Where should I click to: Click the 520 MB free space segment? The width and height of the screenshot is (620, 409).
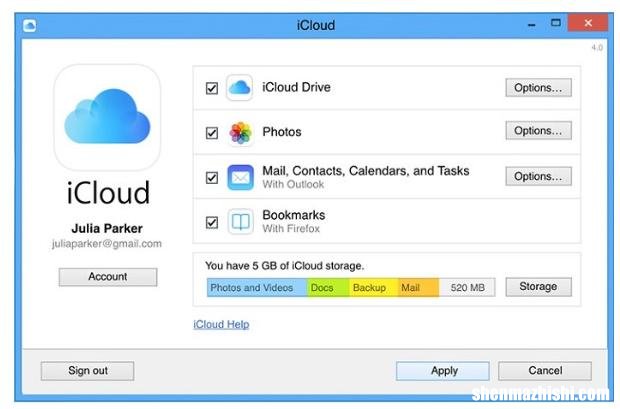click(x=467, y=288)
